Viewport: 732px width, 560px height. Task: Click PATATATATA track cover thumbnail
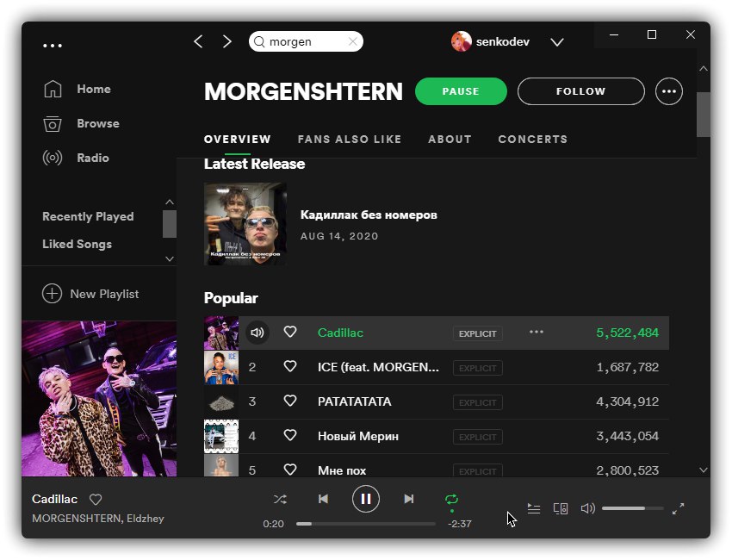[x=221, y=401]
